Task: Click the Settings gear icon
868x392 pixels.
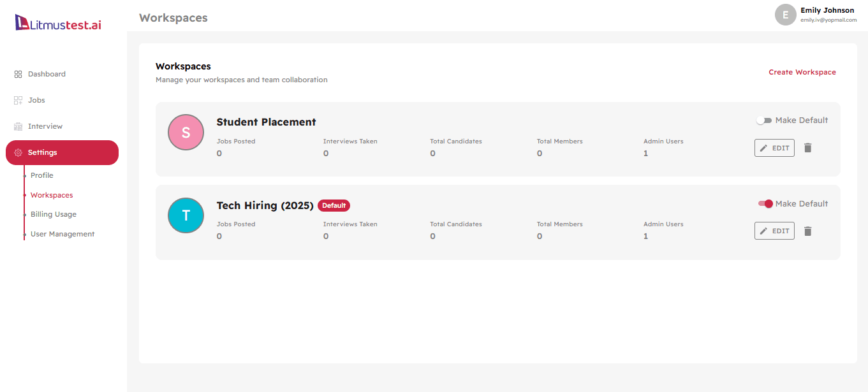Action: pos(18,152)
